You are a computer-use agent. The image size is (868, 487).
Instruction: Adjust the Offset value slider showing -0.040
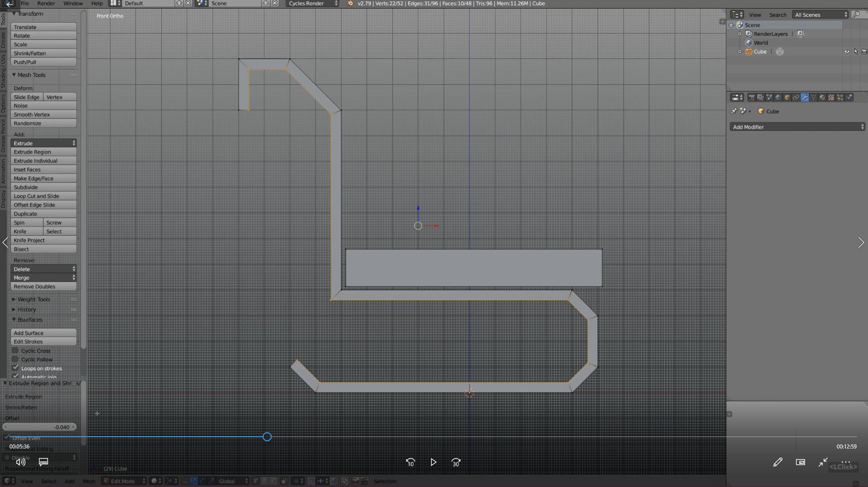tap(39, 427)
